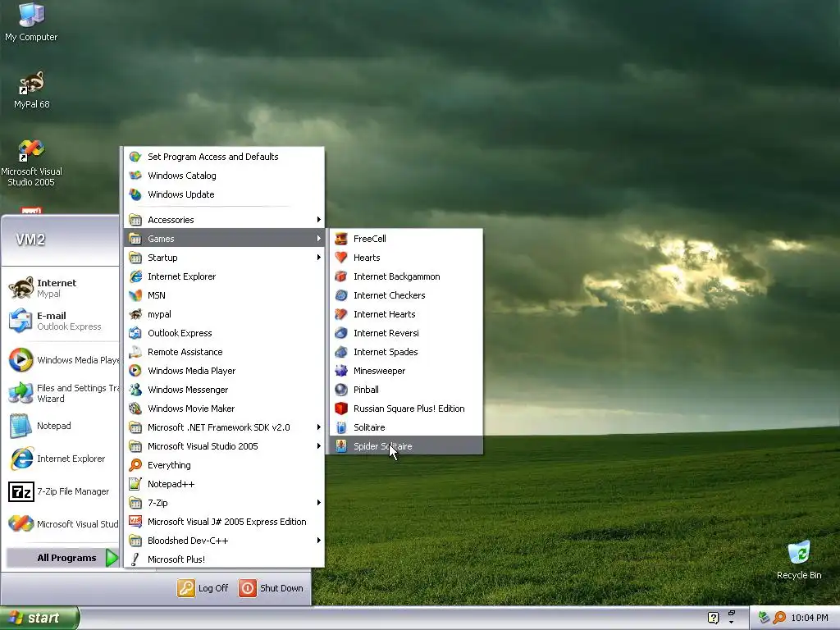Viewport: 840px width, 630px height.
Task: Expand Microsoft .NET Framework SDK v2.0 submenu arrow
Action: pyautogui.click(x=319, y=427)
